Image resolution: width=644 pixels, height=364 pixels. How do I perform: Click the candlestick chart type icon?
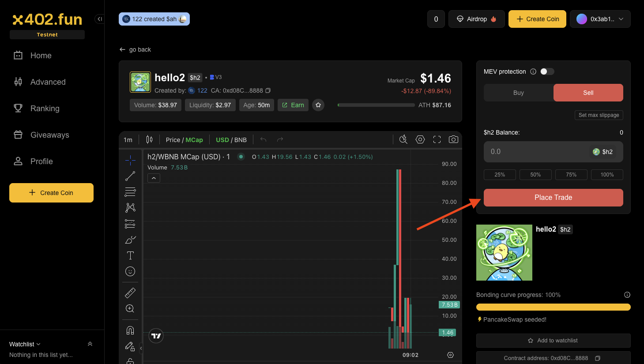click(x=149, y=139)
